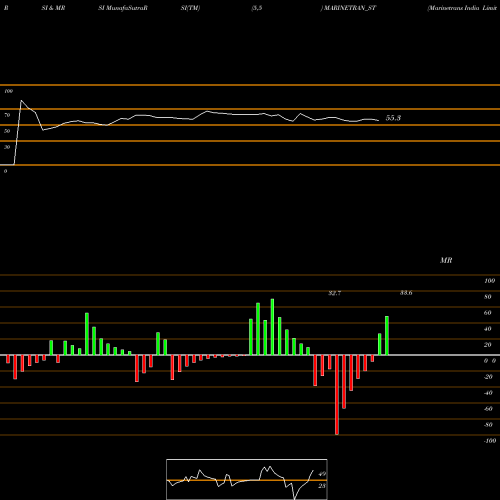Click the Marinetrans India Limit title text
500x500 pixels.
462,8
